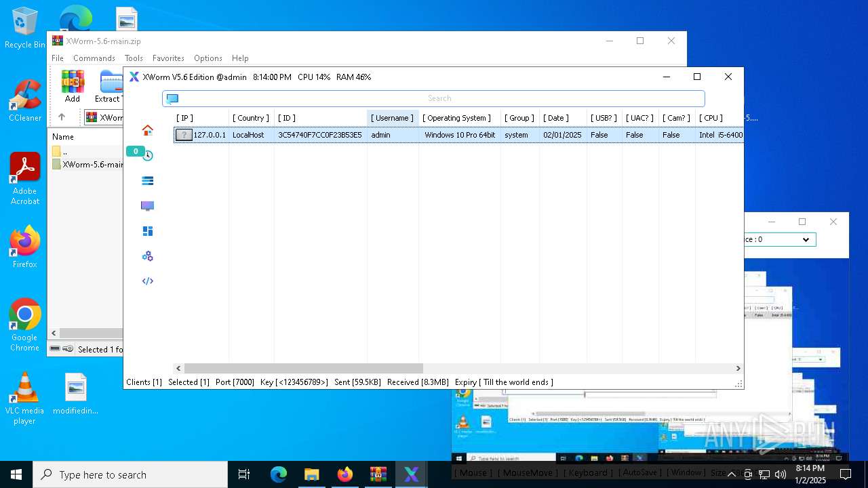Open the File menu in WinRAR
Screen dimensions: 868x488
(58, 58)
